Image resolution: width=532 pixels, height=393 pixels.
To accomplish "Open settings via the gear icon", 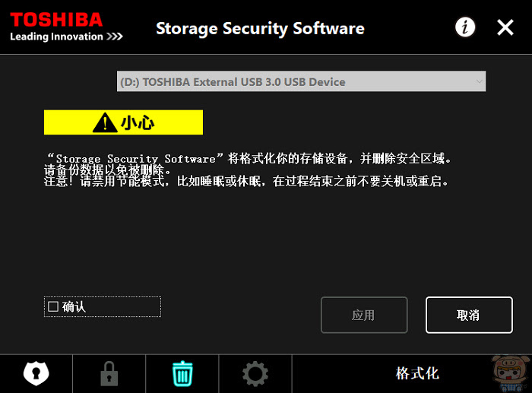I will click(255, 374).
